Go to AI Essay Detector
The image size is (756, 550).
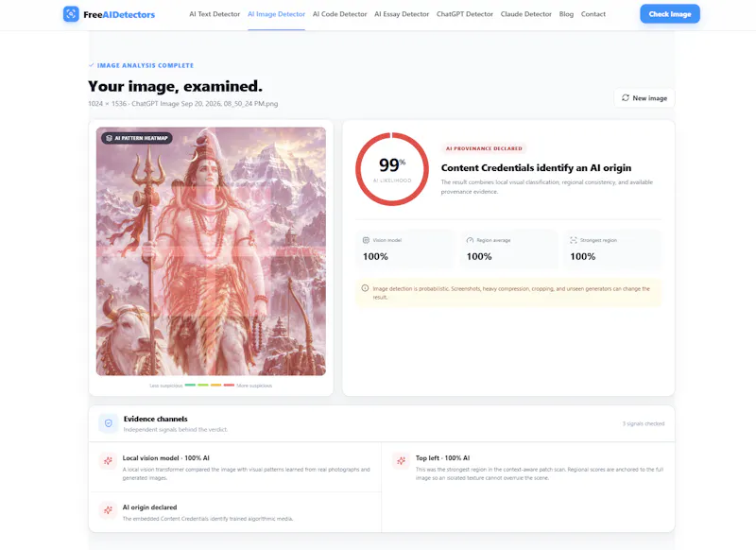[402, 14]
